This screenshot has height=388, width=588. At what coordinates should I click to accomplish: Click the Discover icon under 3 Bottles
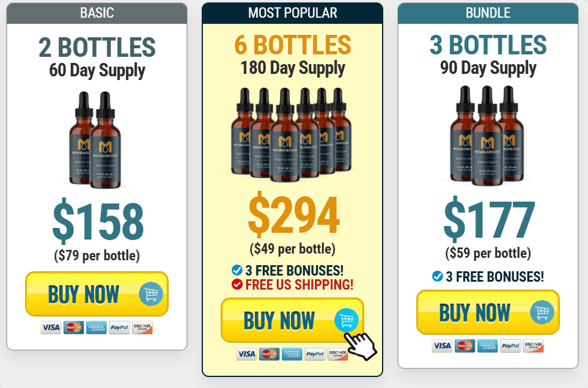click(x=533, y=346)
